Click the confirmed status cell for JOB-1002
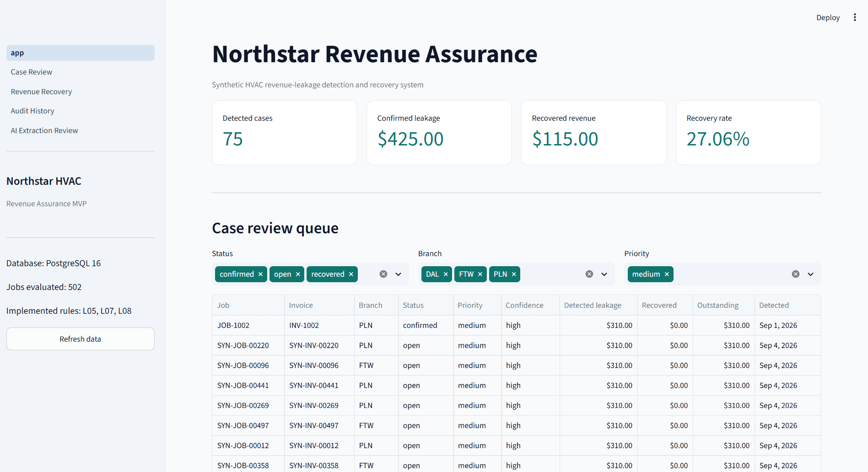Viewport: 868px width, 472px height. [x=426, y=325]
